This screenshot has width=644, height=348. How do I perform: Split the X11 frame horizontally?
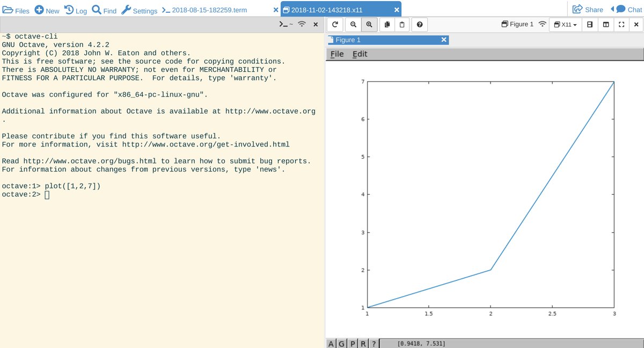click(590, 24)
